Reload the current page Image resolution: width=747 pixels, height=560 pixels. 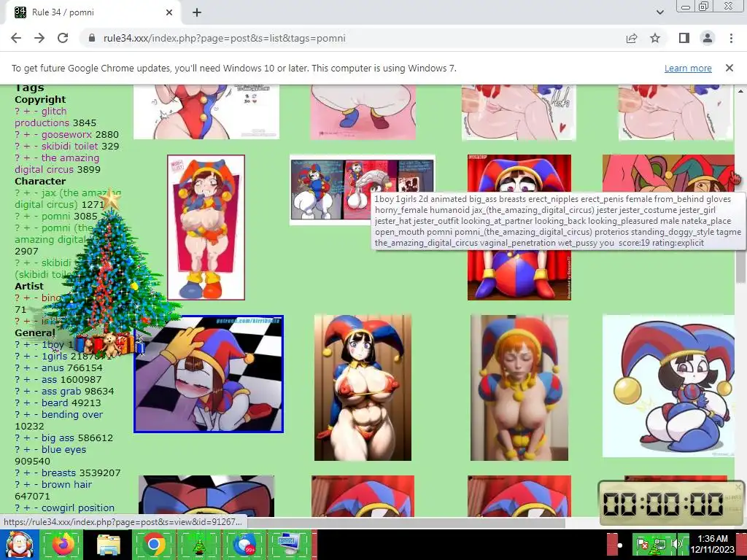click(63, 38)
